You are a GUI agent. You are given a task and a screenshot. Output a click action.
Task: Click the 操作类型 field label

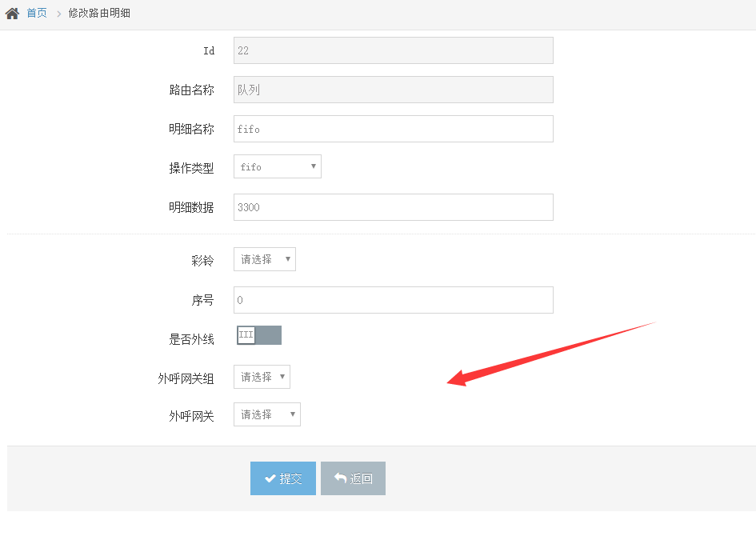191,168
